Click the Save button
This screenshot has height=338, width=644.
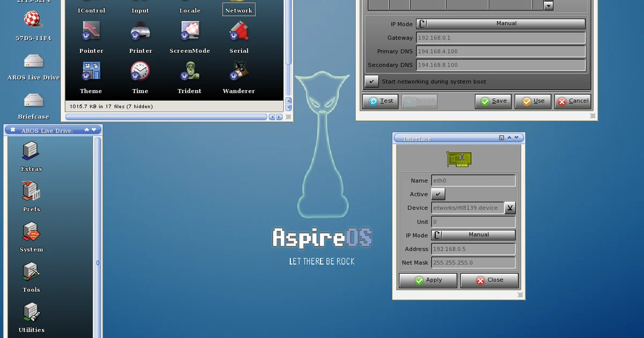click(x=493, y=101)
